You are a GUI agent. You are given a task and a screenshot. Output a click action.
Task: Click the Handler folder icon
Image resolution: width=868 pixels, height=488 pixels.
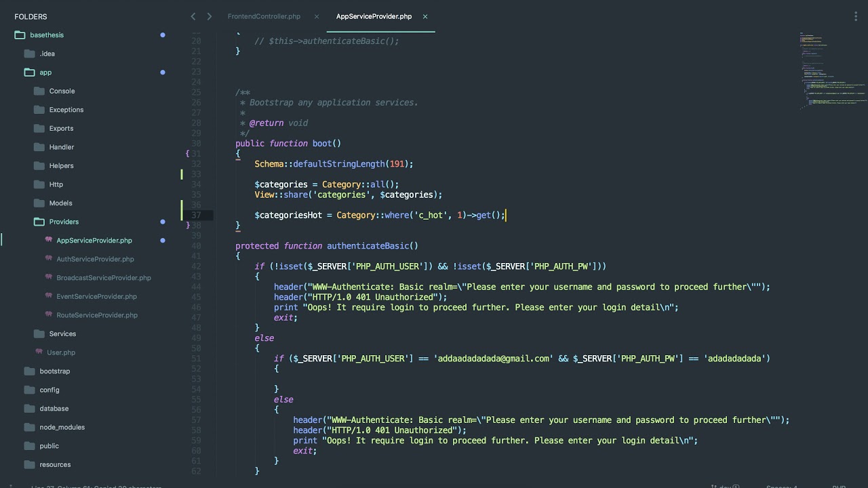click(39, 146)
